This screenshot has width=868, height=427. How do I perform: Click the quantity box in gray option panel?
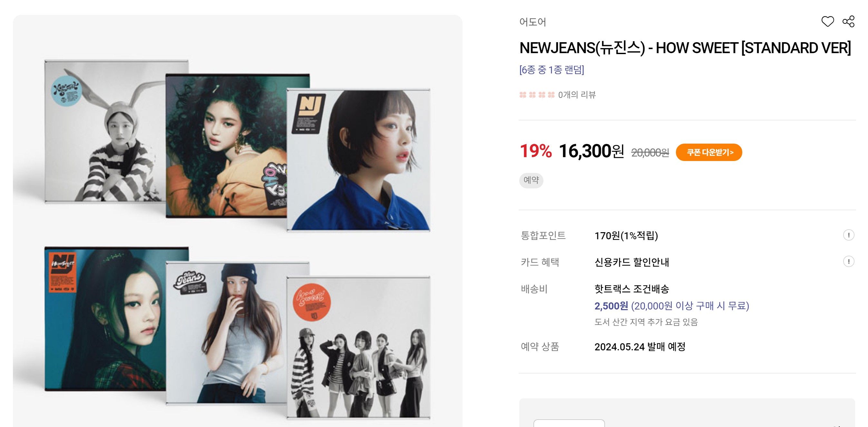(569, 423)
